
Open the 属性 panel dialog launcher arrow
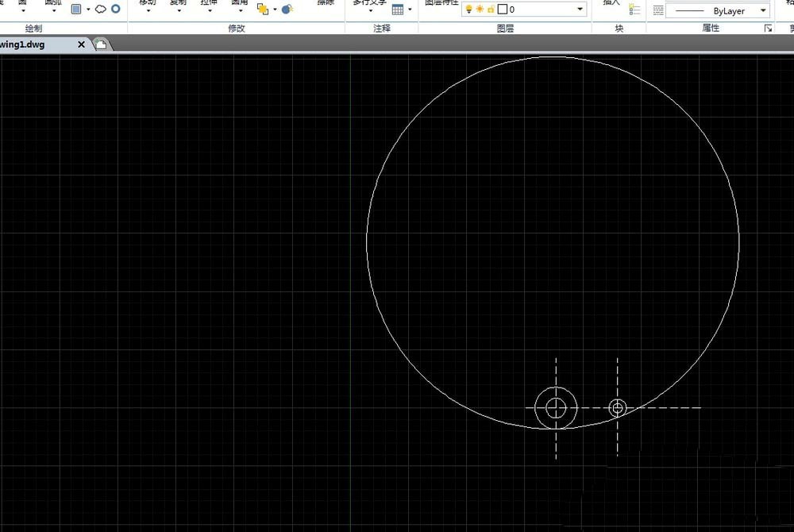click(768, 28)
